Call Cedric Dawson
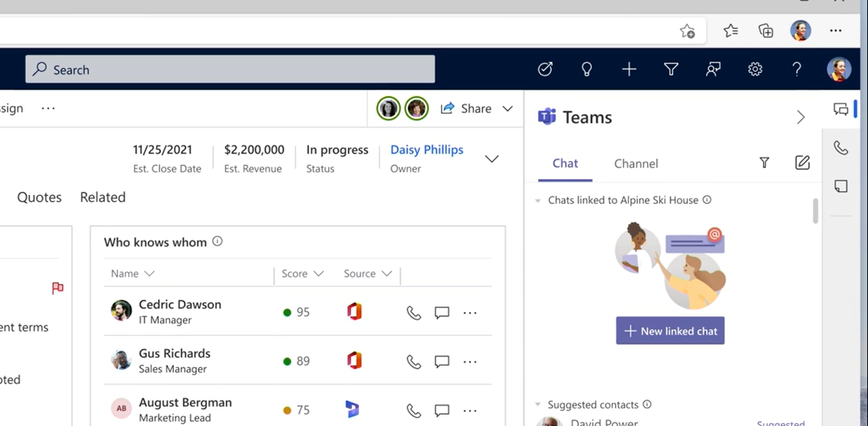This screenshot has height=426, width=868. pyautogui.click(x=414, y=313)
